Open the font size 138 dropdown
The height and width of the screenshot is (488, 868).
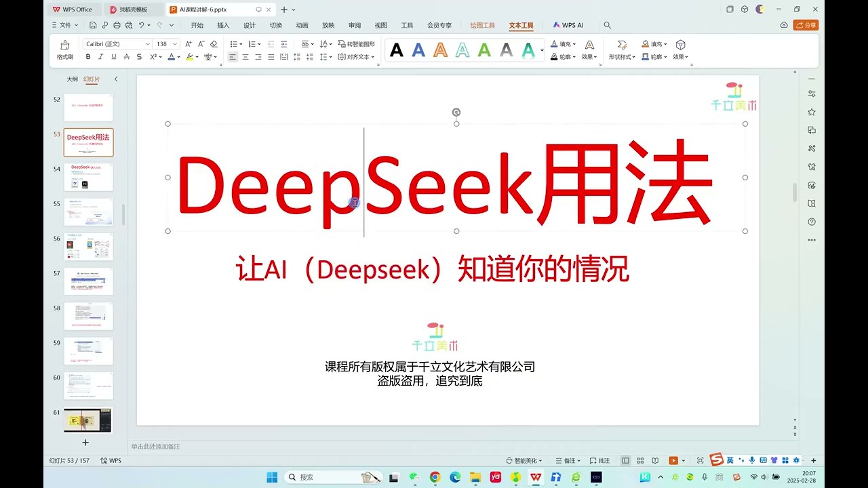[x=175, y=44]
